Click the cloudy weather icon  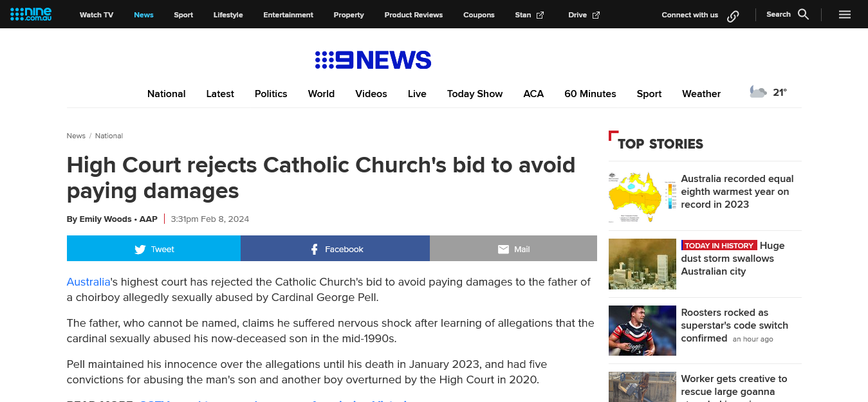[758, 92]
